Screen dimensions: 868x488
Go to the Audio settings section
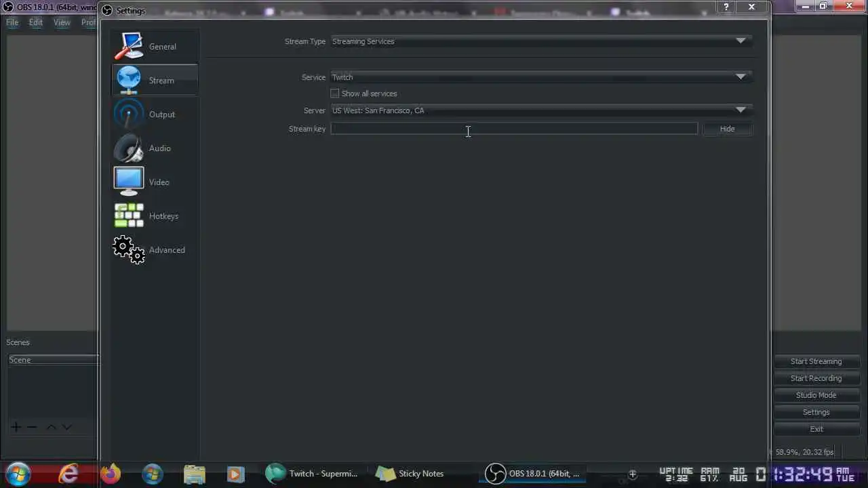click(155, 148)
